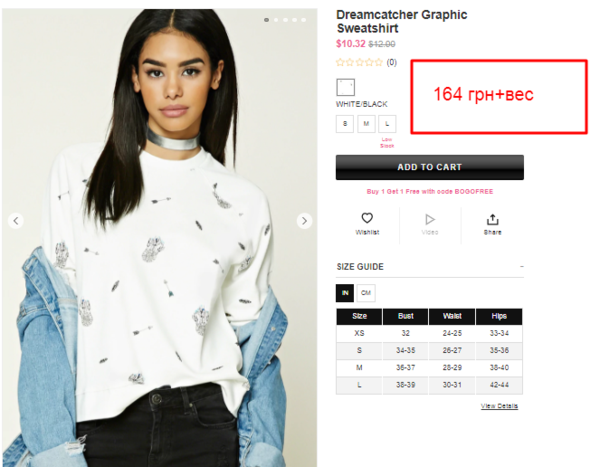Image resolution: width=600 pixels, height=467 pixels.
Task: Open the View Details link
Action: coord(499,406)
